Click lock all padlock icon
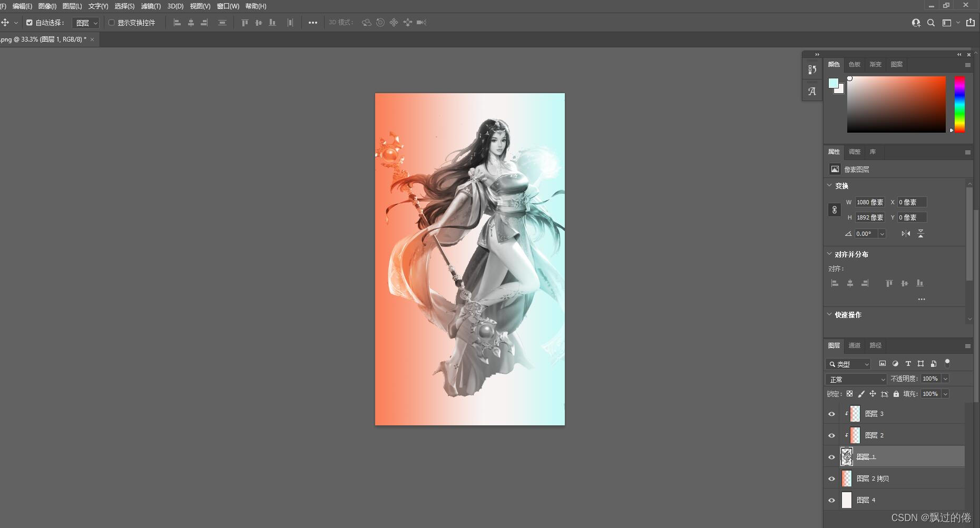 (896, 394)
